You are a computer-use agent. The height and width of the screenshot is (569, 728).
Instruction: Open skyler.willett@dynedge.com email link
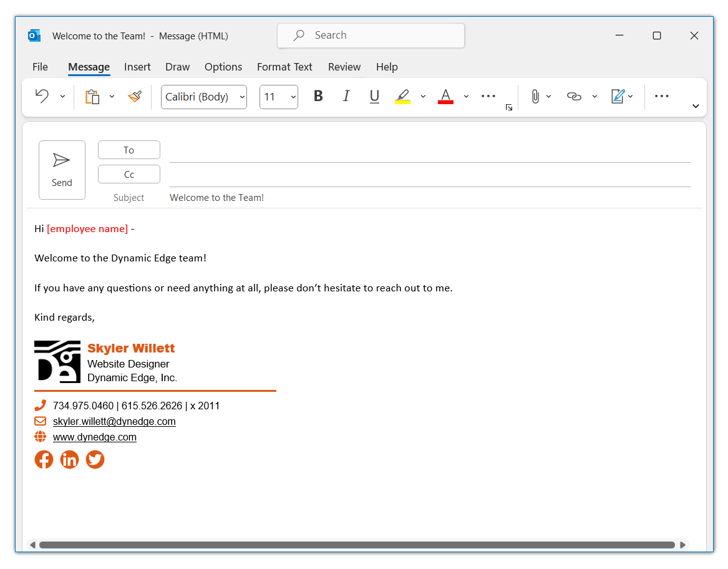point(114,421)
